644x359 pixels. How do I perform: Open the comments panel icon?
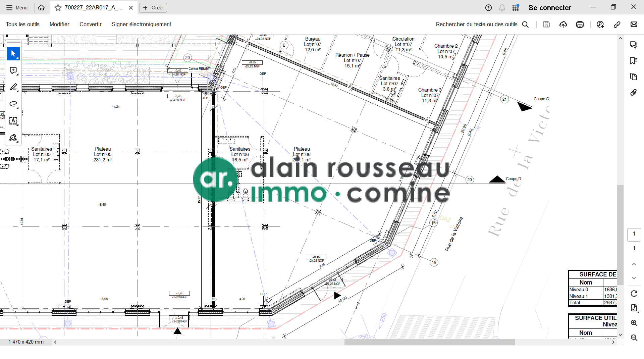point(634,45)
